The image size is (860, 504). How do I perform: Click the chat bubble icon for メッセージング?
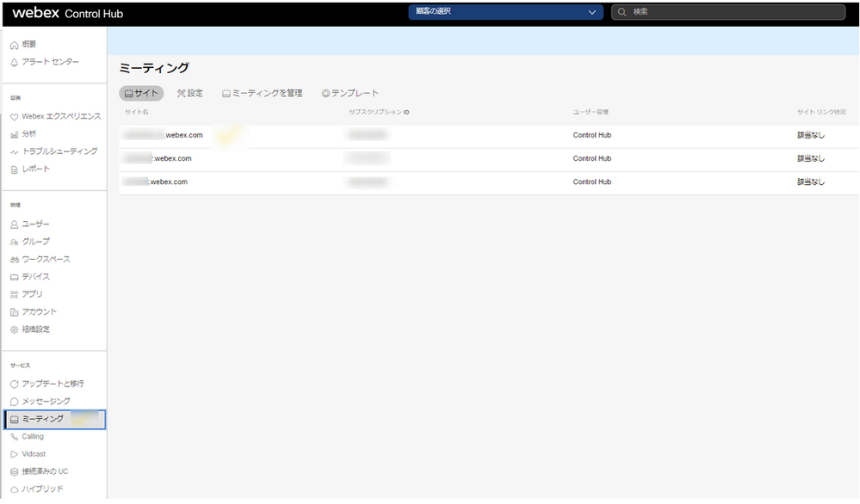(x=15, y=403)
